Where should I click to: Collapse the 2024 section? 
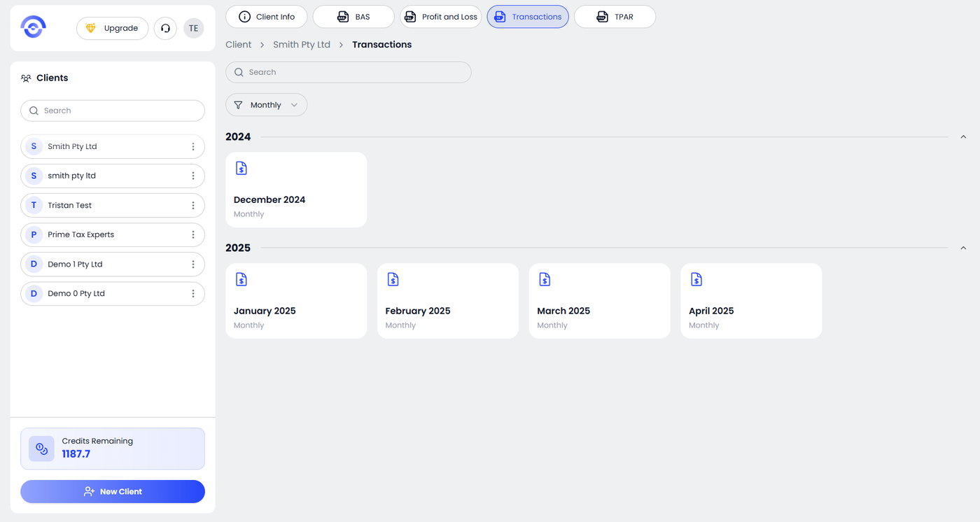point(963,137)
